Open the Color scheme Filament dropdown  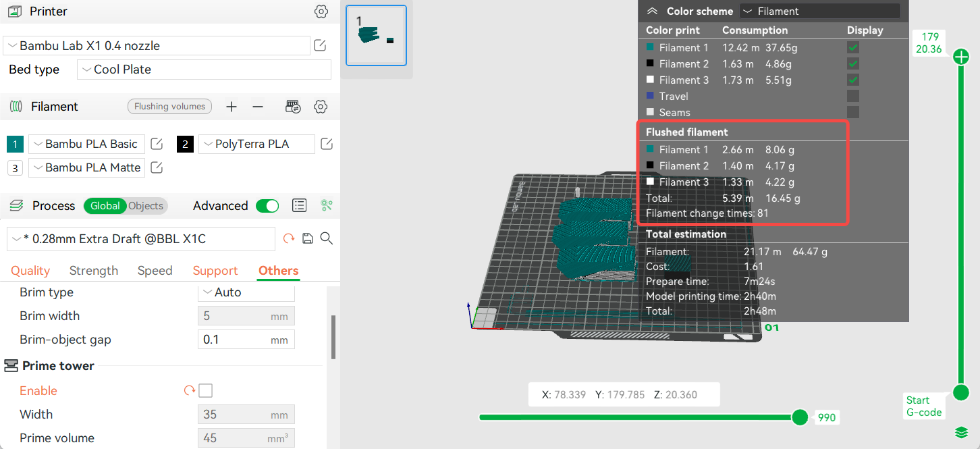pos(819,11)
